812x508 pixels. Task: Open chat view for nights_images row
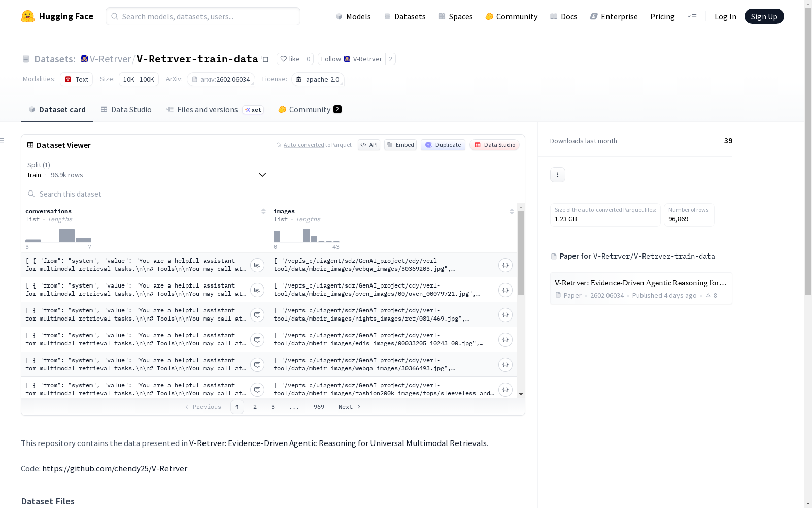coord(257,315)
